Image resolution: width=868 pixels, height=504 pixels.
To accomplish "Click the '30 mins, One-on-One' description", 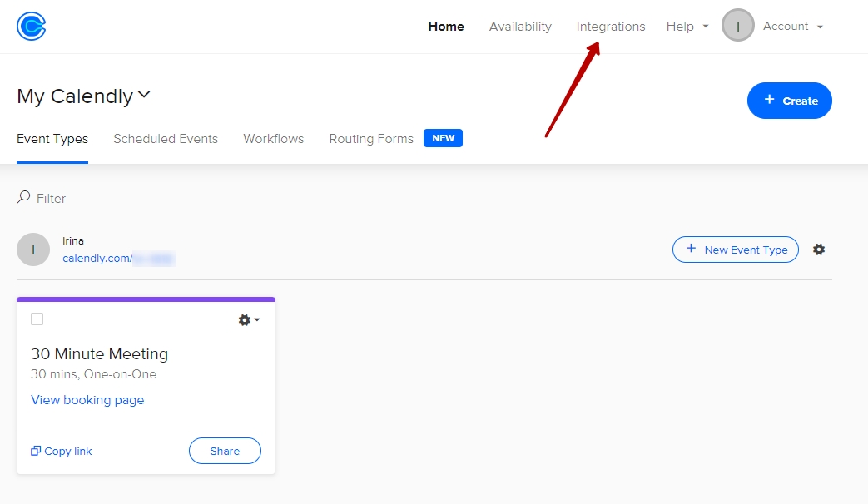I will click(93, 374).
